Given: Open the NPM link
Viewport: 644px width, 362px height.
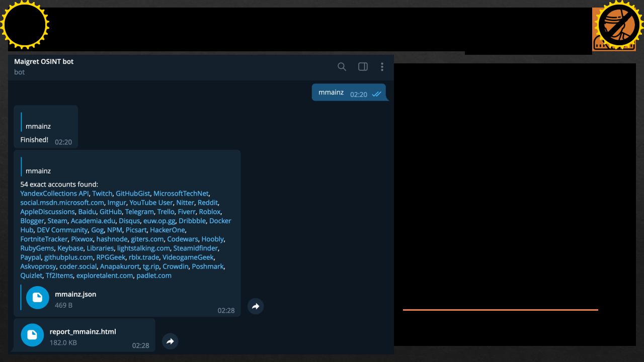Looking at the screenshot, I should tap(115, 230).
